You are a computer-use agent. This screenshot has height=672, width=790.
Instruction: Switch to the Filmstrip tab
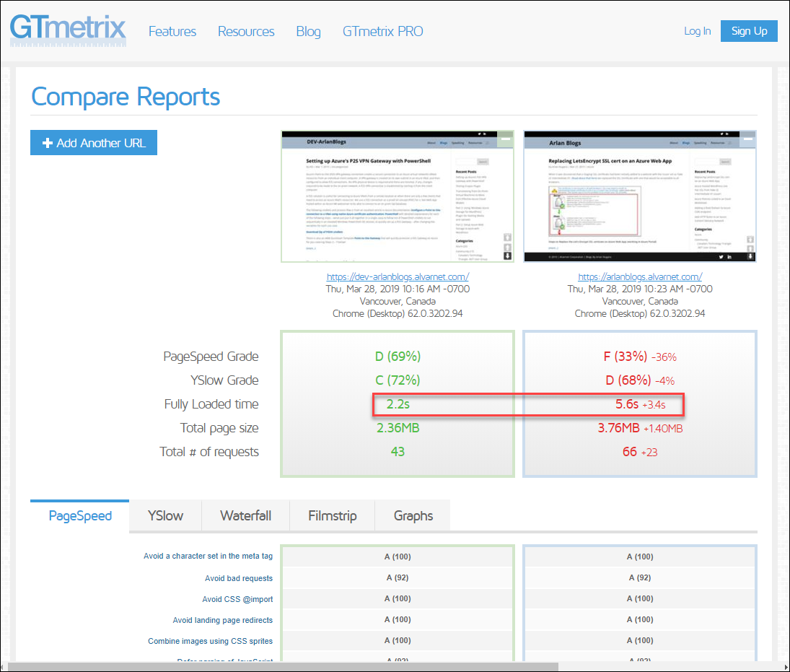point(333,515)
